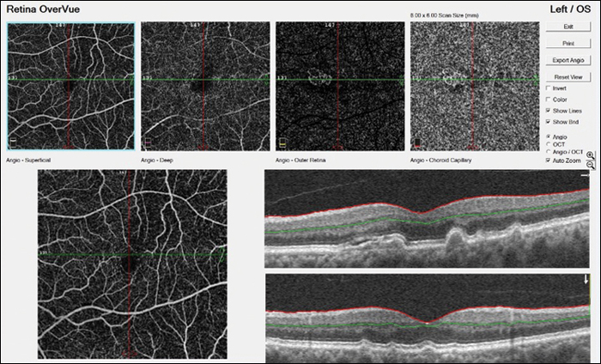This screenshot has height=364, width=601.
Task: Click the lower vertical OCT B-scan image
Action: pyautogui.click(x=427, y=318)
